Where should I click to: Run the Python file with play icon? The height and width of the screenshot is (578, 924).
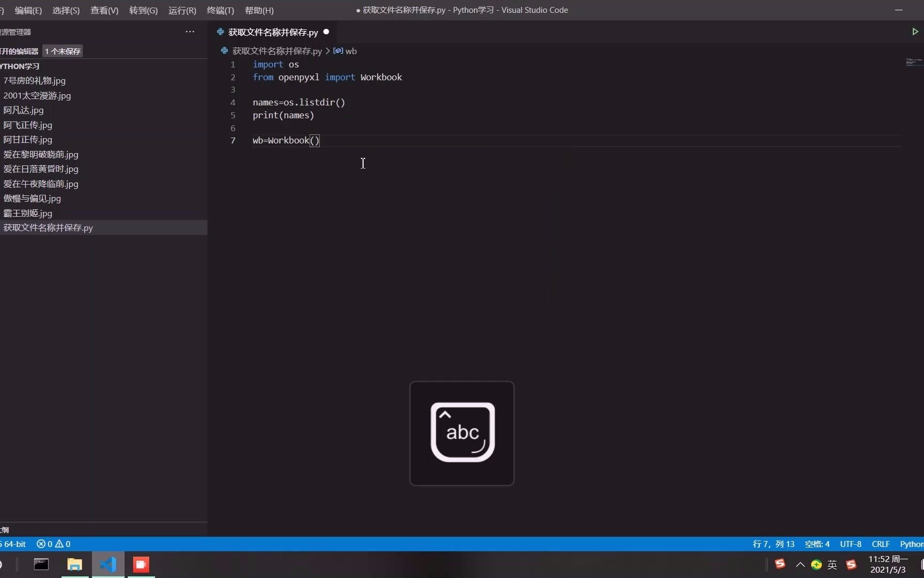[x=915, y=32]
